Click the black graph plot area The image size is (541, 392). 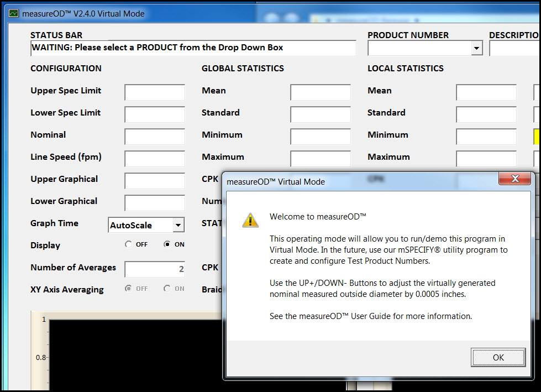135,355
